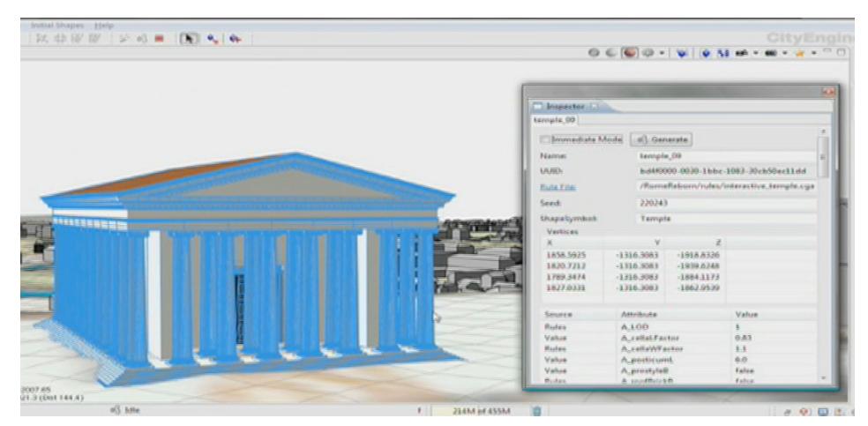Click the Inspector scrollbar down arrow
Viewport: 868px width, 426px height.
823,377
